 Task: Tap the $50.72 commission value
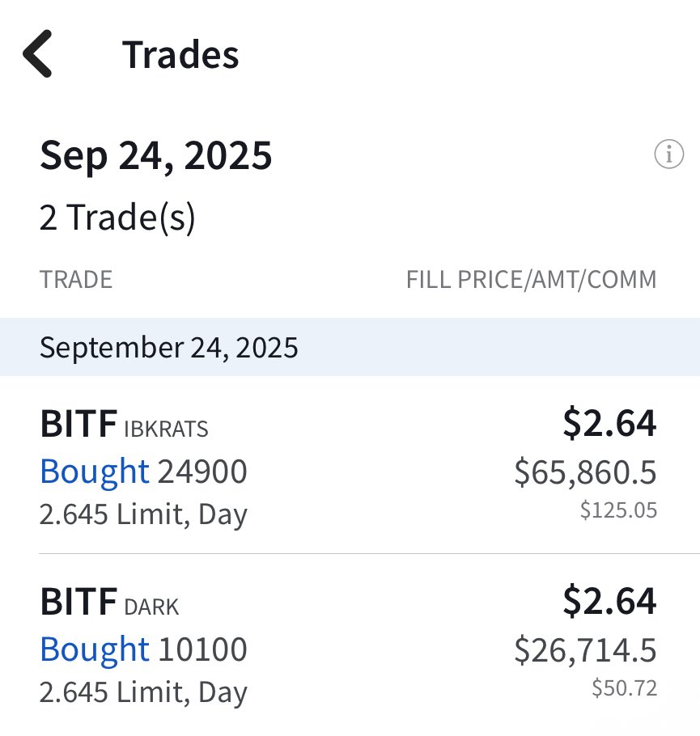point(625,688)
